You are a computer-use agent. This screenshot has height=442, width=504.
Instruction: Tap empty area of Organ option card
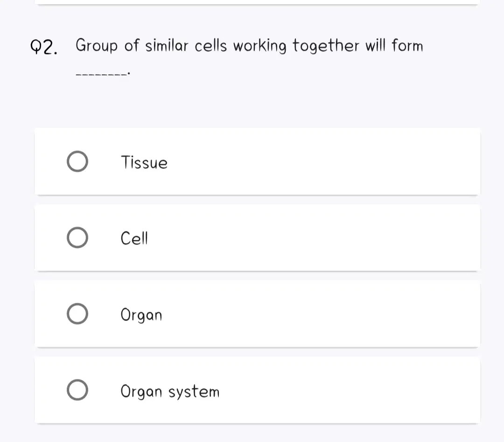pyautogui.click(x=322, y=314)
